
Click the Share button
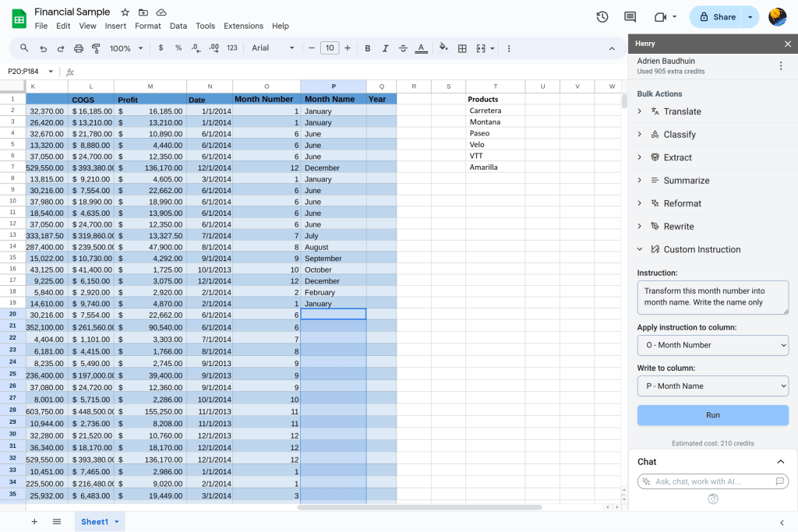pyautogui.click(x=717, y=17)
